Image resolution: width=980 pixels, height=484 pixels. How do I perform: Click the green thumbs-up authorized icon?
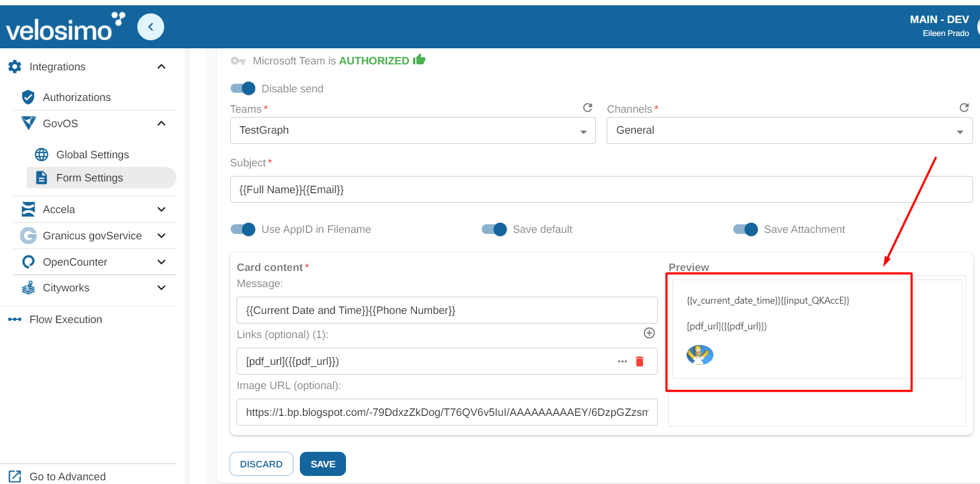[x=419, y=60]
